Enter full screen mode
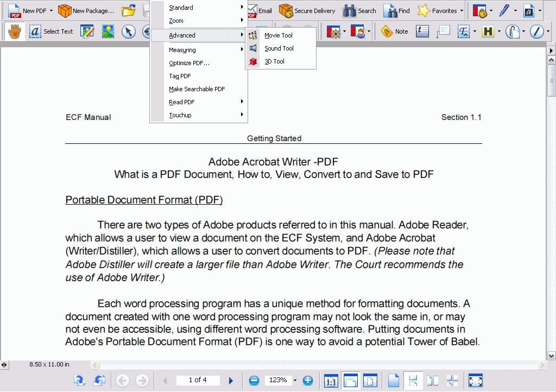This screenshot has height=392, width=556. (476, 381)
